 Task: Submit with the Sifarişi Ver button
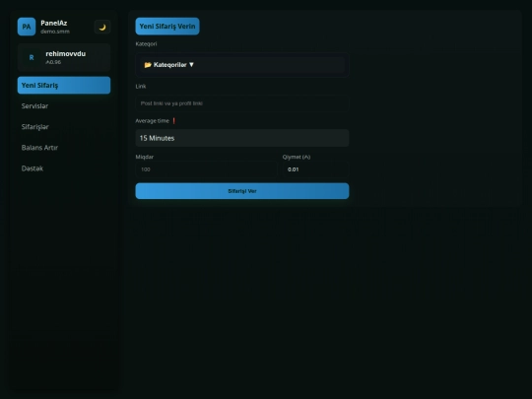[242, 191]
